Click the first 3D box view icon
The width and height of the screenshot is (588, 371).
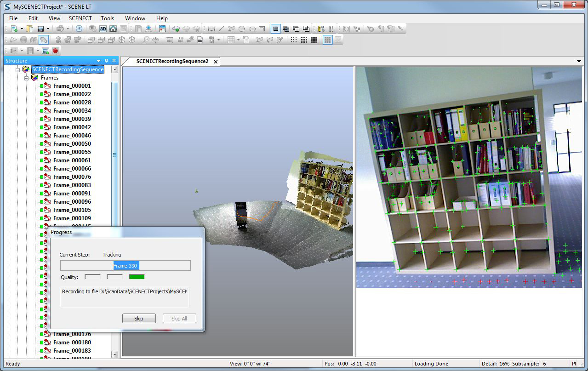(x=91, y=40)
